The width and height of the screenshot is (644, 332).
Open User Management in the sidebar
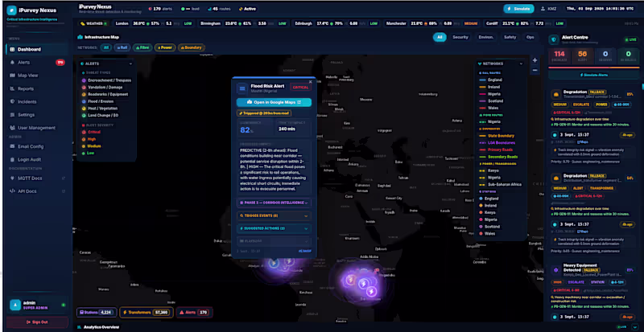point(37,128)
